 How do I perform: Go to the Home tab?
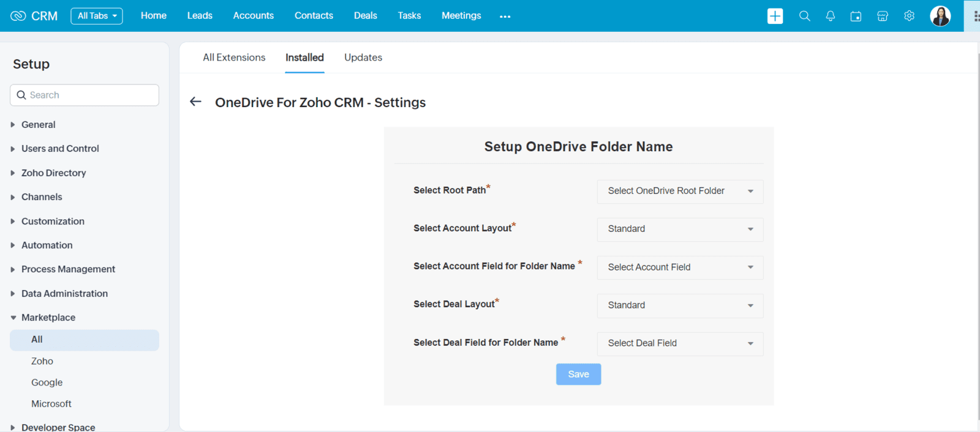pyautogui.click(x=154, y=16)
